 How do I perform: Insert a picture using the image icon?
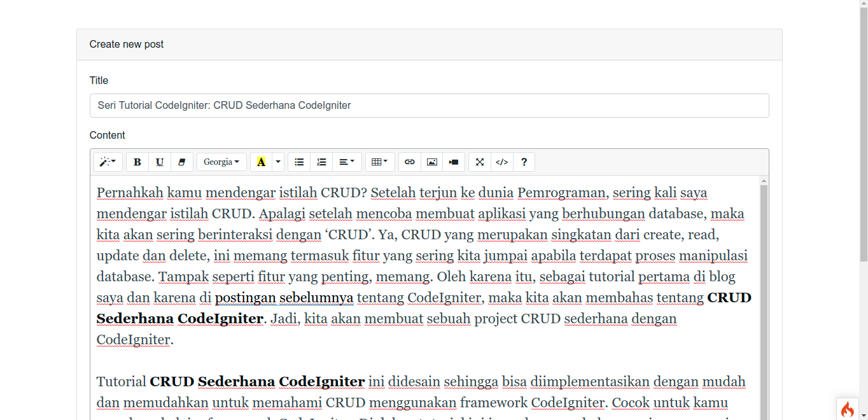[x=431, y=162]
